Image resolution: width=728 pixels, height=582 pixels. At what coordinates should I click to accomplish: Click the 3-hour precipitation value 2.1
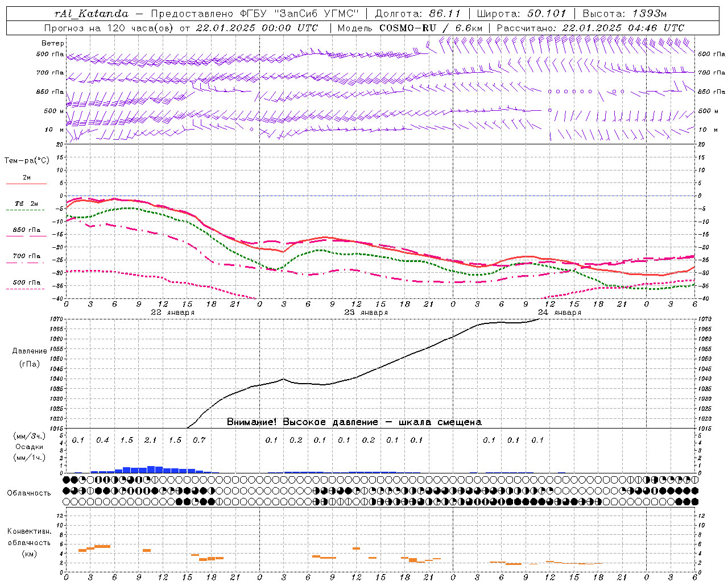tap(150, 440)
